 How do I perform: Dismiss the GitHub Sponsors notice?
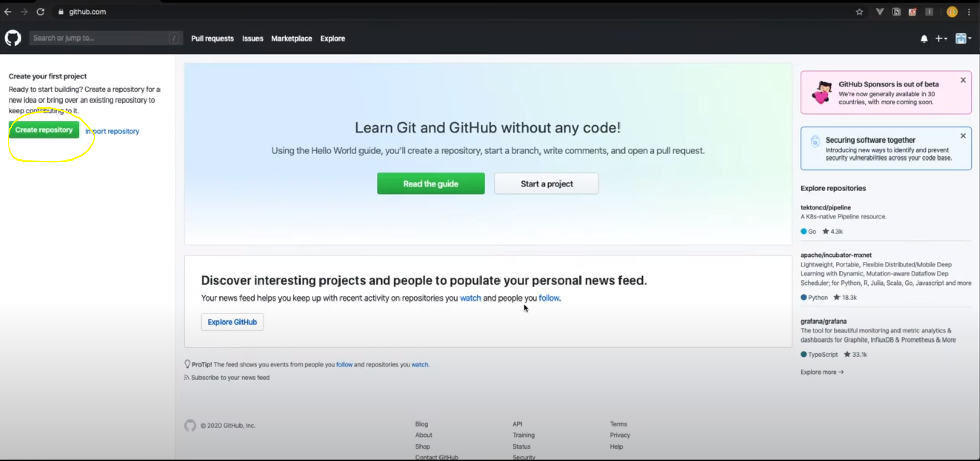click(963, 80)
